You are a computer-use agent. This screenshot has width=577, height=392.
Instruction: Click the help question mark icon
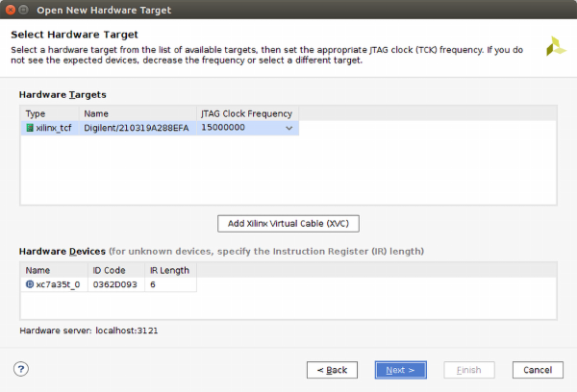click(x=20, y=370)
